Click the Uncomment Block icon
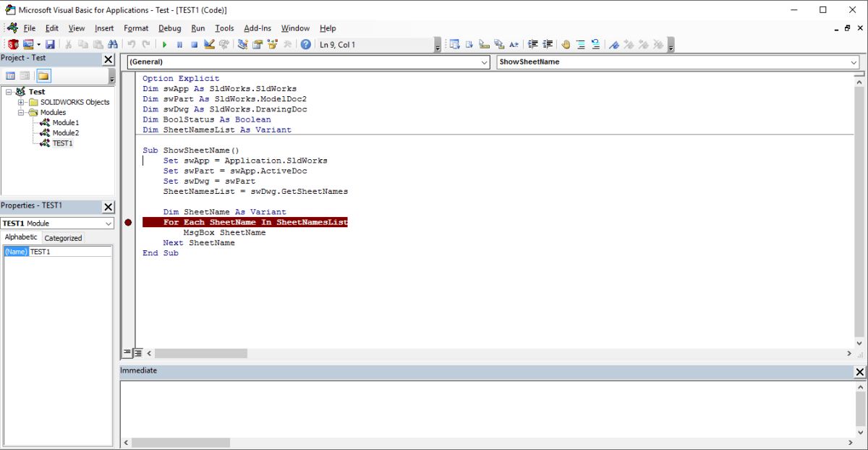 point(595,45)
